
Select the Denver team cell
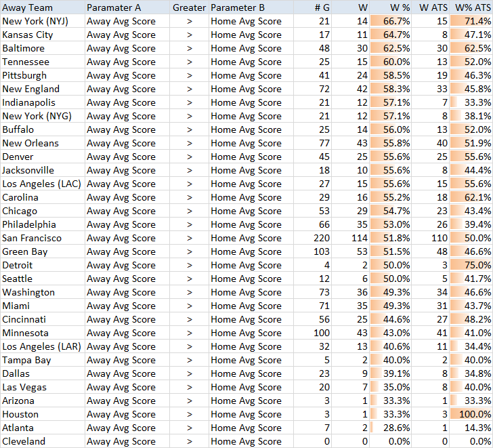click(43, 157)
